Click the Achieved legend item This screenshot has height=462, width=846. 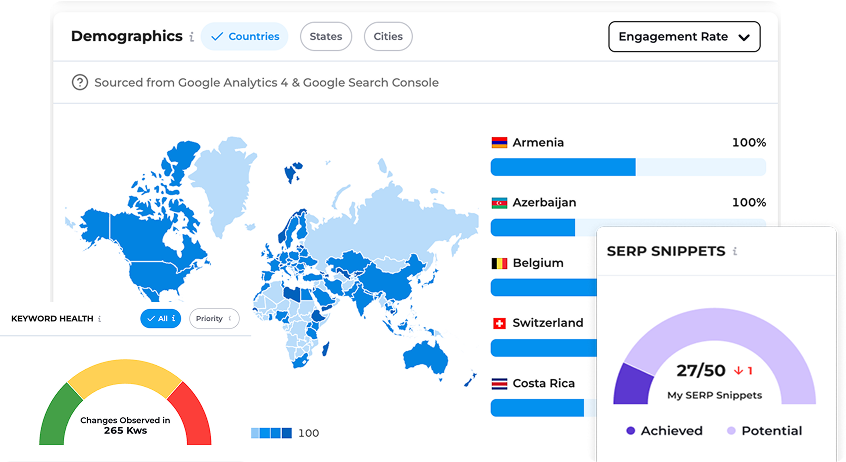tap(664, 431)
